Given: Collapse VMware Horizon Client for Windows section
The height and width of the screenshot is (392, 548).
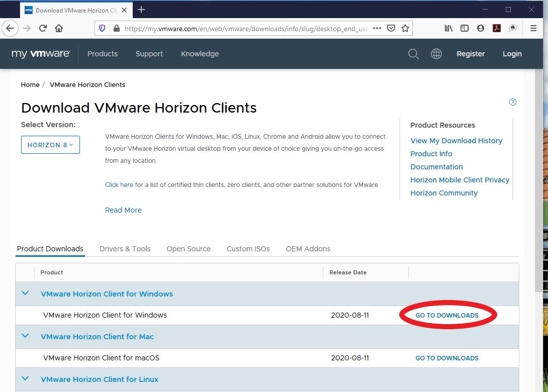Looking at the screenshot, I should point(26,293).
